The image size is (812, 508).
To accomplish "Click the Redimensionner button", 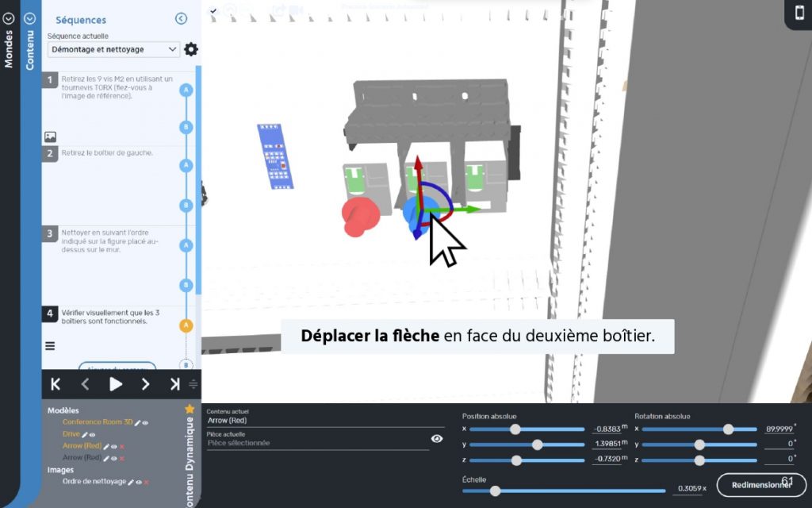I will (x=762, y=485).
